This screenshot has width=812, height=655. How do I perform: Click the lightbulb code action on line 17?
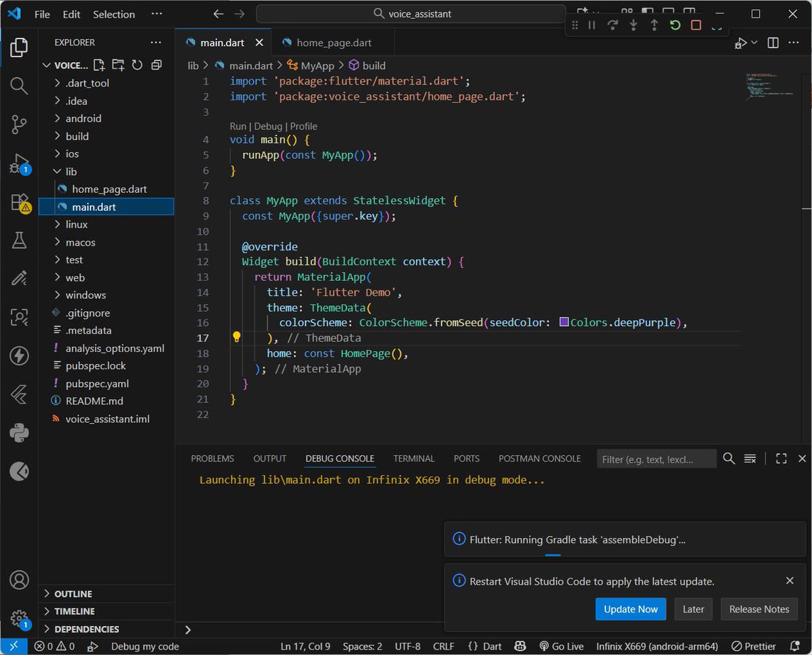pyautogui.click(x=237, y=337)
